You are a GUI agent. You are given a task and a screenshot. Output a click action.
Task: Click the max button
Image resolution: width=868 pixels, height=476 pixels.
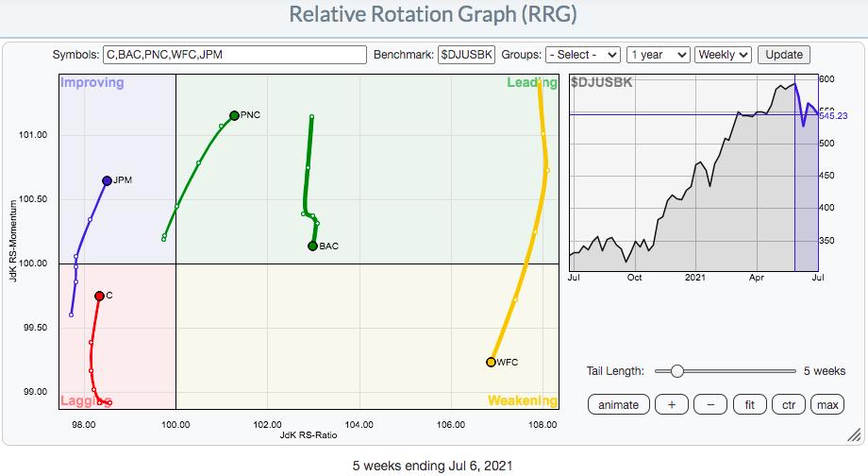827,405
